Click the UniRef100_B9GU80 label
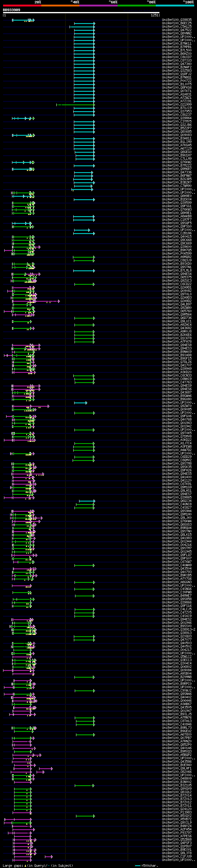 (x=177, y=399)
